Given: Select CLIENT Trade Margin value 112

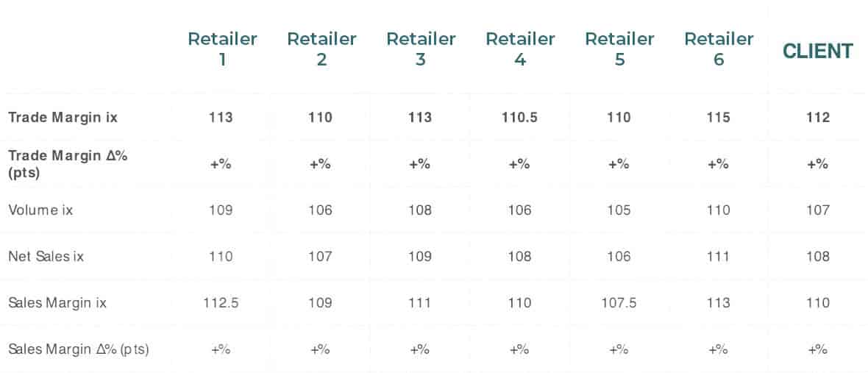Looking at the screenshot, I should click(x=818, y=117).
